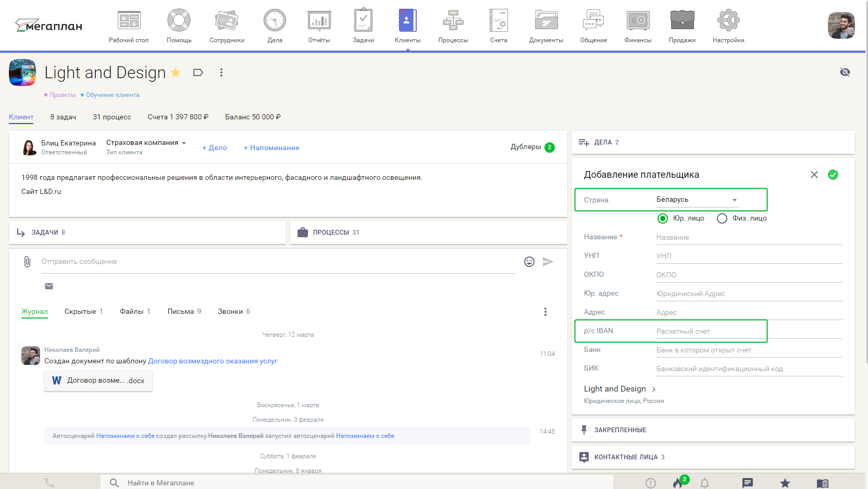
Task: Open the Рабочий стол section
Action: click(129, 26)
